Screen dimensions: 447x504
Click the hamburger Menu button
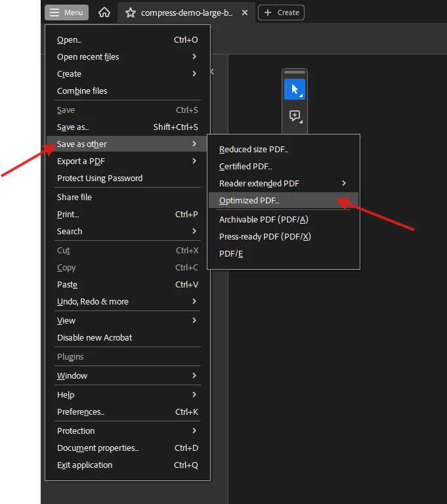pos(66,12)
